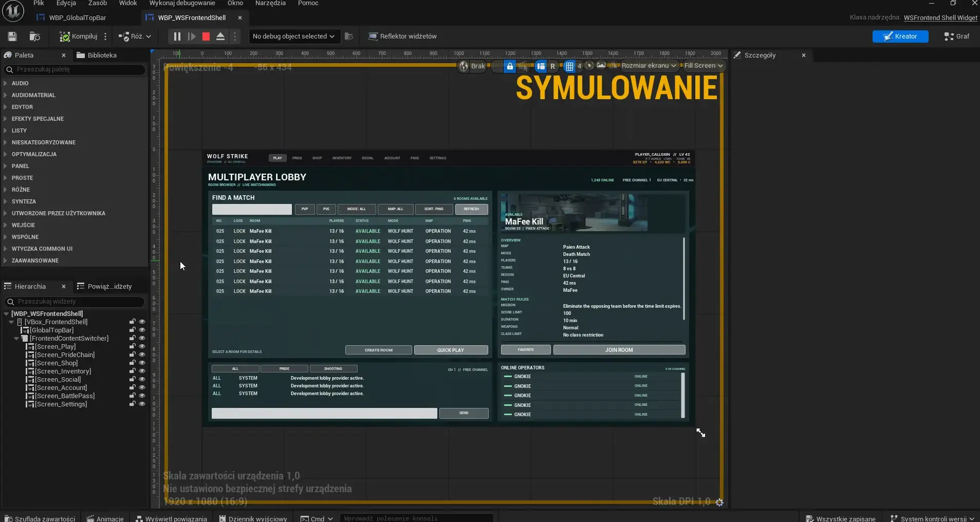The image size is (980, 522).
Task: Open the Fill Screen dropdown
Action: point(704,66)
